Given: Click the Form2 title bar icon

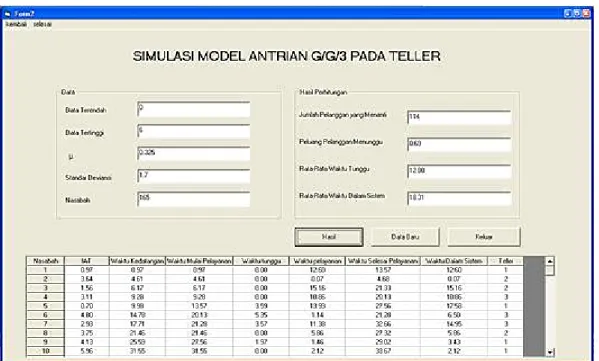Looking at the screenshot, I should (x=7, y=14).
